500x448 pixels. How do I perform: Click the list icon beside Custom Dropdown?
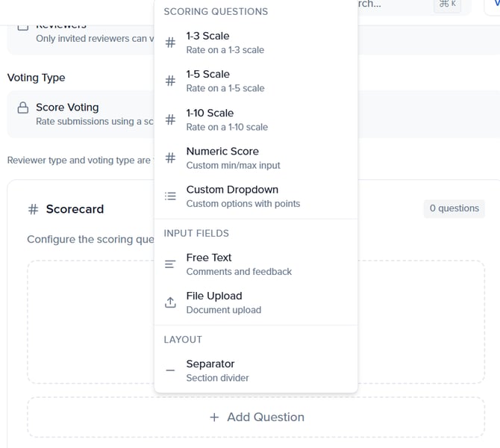pyautogui.click(x=170, y=196)
